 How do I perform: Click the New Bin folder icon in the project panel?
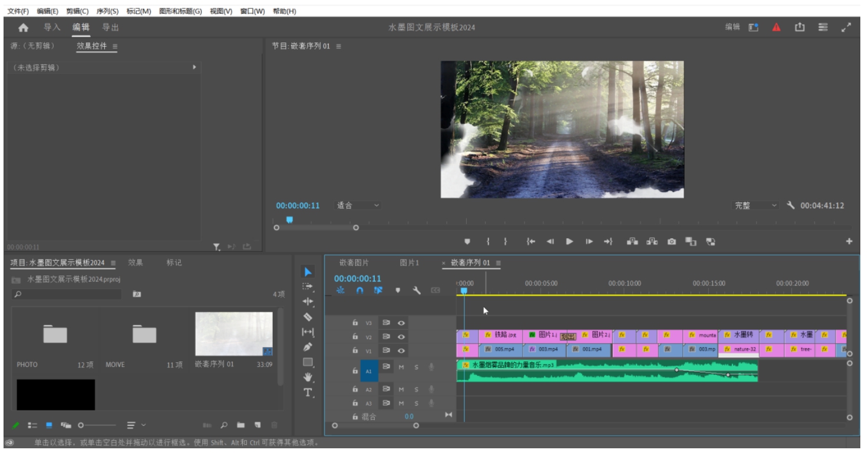tap(240, 425)
